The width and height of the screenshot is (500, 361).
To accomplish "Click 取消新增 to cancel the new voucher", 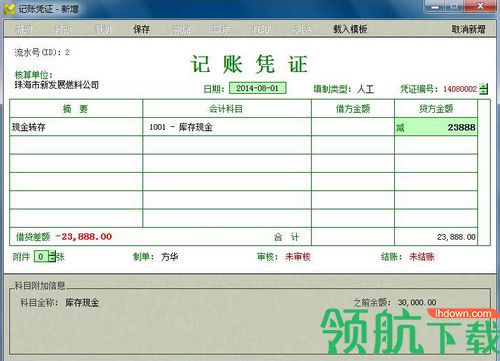I will click(468, 29).
